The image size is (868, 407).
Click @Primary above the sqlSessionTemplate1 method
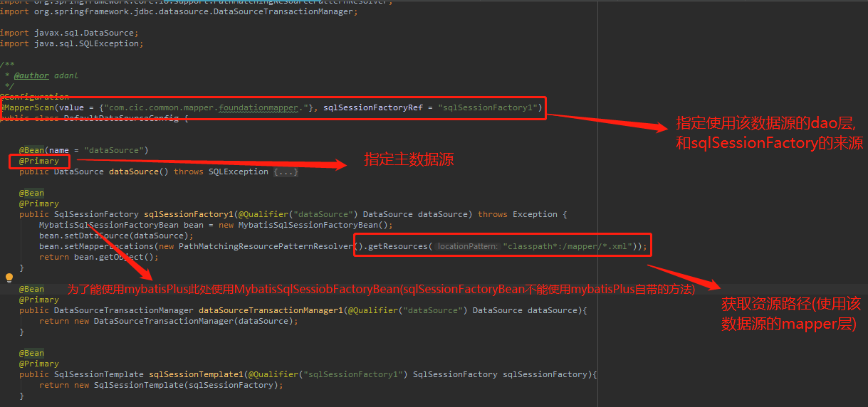39,364
